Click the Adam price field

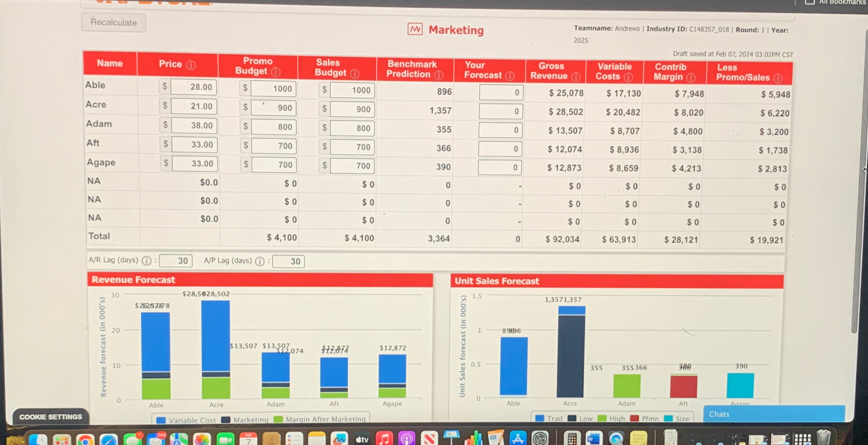tap(194, 126)
